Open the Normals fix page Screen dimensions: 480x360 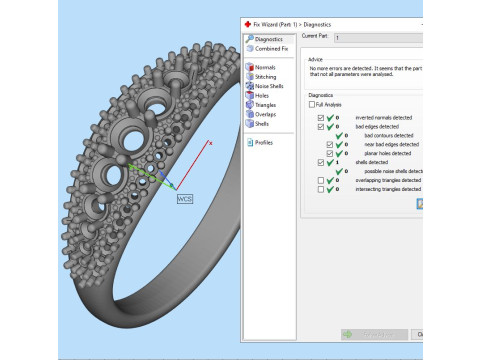tap(261, 67)
